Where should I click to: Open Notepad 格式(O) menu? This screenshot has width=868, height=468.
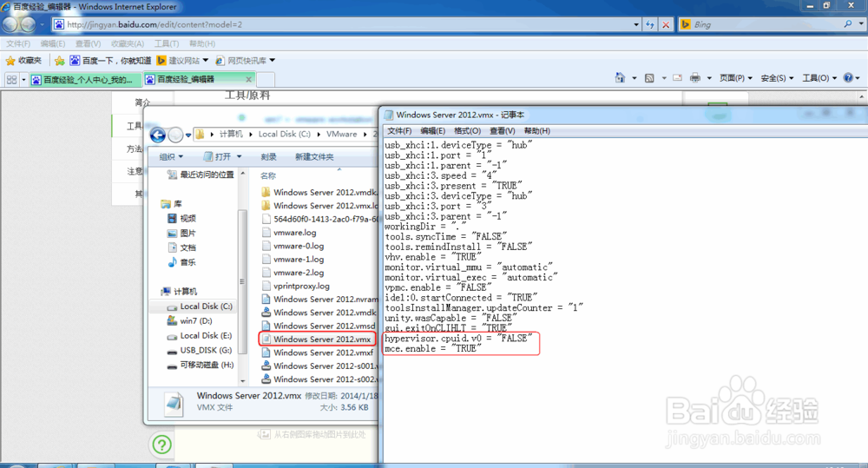tap(467, 131)
